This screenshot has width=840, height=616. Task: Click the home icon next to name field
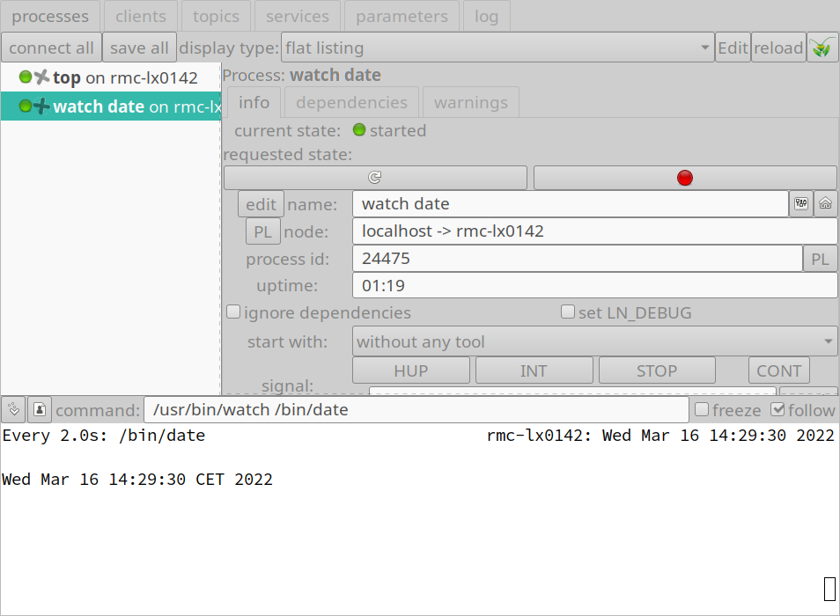(x=826, y=204)
